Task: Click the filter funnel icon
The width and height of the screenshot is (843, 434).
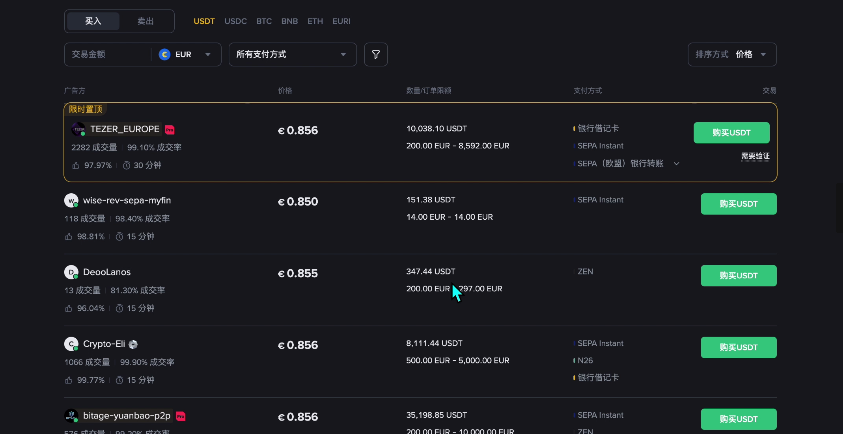Action: pos(376,55)
